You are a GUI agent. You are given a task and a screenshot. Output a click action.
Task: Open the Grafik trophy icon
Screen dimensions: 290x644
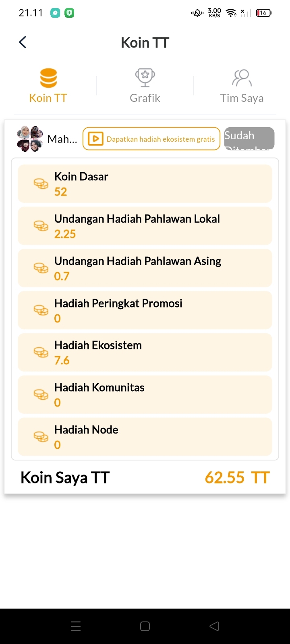145,78
